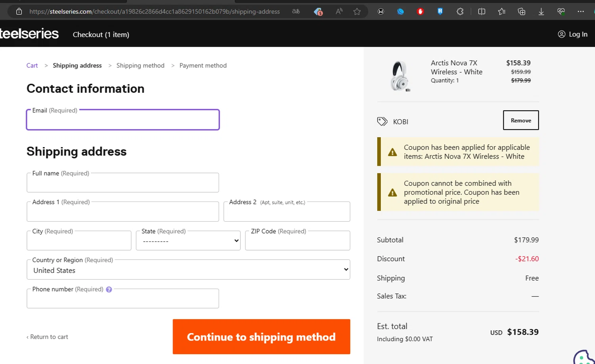Click the Including $0.00 VAT text

point(405,339)
